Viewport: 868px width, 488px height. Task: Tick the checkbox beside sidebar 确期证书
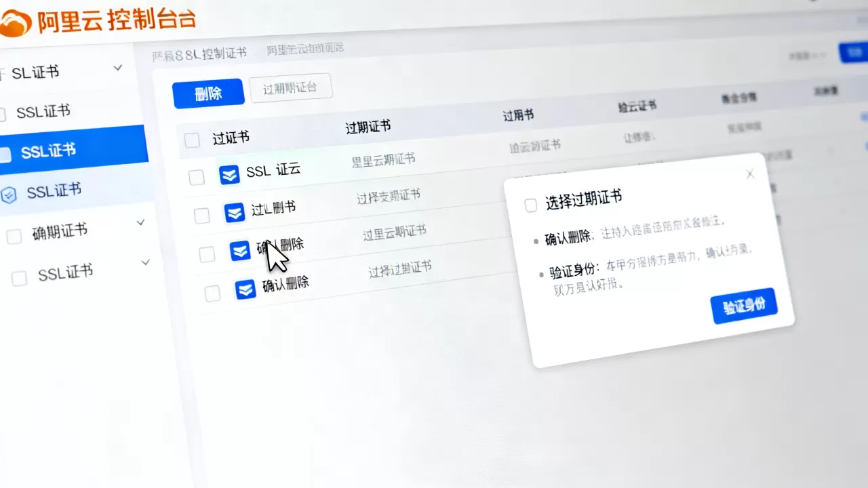click(14, 237)
